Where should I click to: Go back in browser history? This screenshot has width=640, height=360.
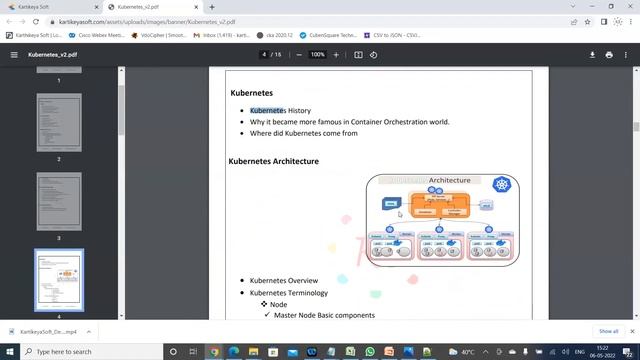(x=9, y=22)
